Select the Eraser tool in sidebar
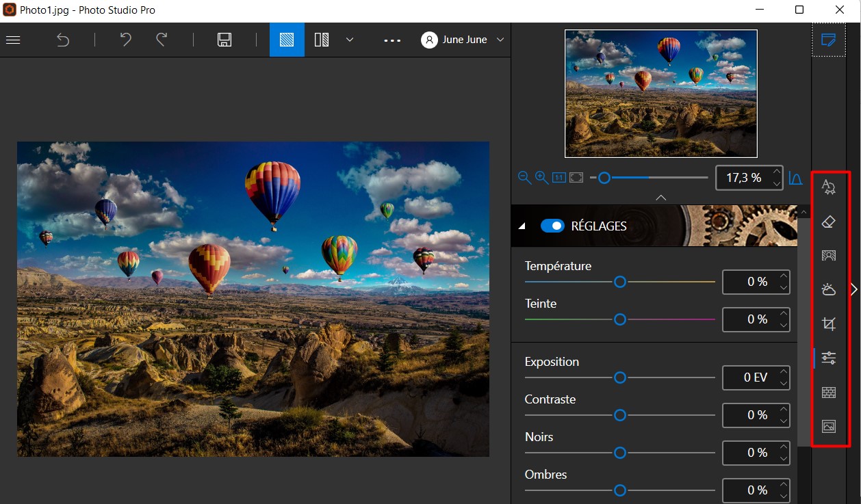 click(829, 222)
